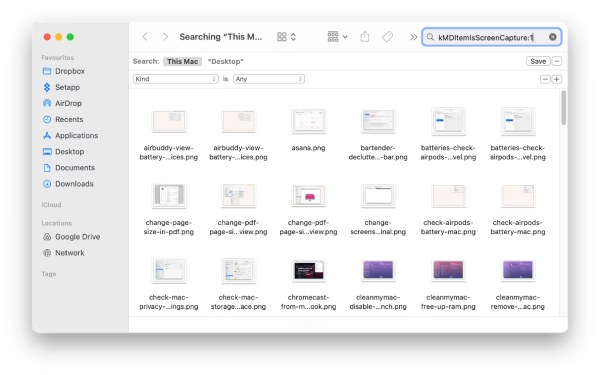Switch to icon grid view
Screen dimensions: 600x375
pos(282,37)
